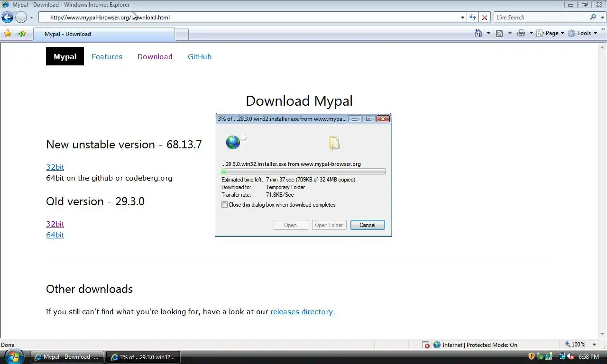Screen dimensions: 607x364
Task: Open the releases directory link
Action: [303, 311]
